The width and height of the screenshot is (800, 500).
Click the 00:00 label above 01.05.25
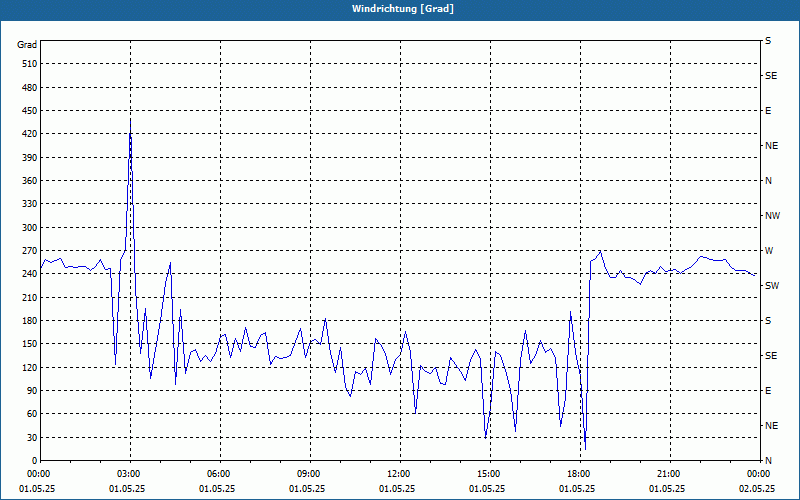37,474
